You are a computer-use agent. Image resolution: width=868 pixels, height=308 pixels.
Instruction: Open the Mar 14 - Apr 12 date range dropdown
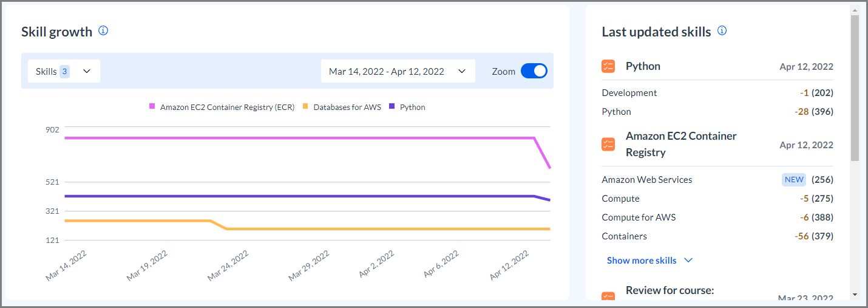[398, 71]
